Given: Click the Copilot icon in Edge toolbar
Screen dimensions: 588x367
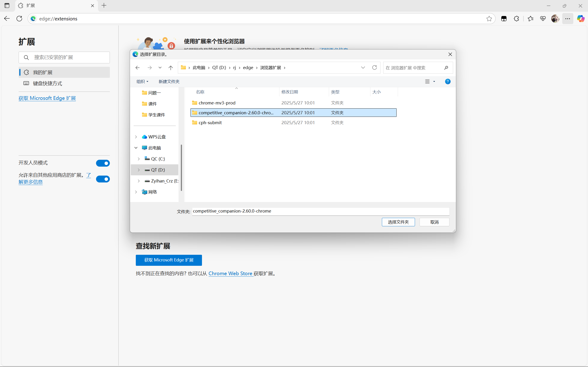Looking at the screenshot, I should tap(580, 19).
